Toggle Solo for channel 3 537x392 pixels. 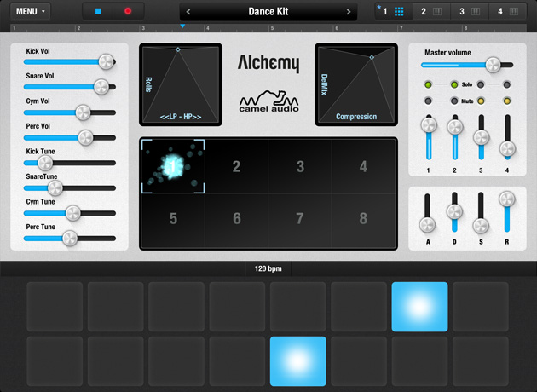pos(481,84)
